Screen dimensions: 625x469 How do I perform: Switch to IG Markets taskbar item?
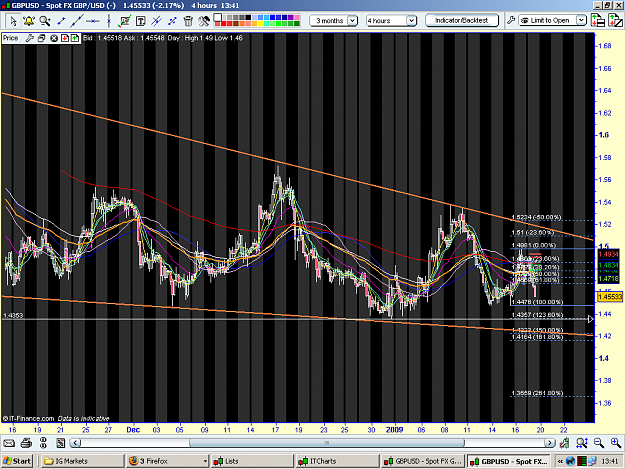pyautogui.click(x=83, y=461)
